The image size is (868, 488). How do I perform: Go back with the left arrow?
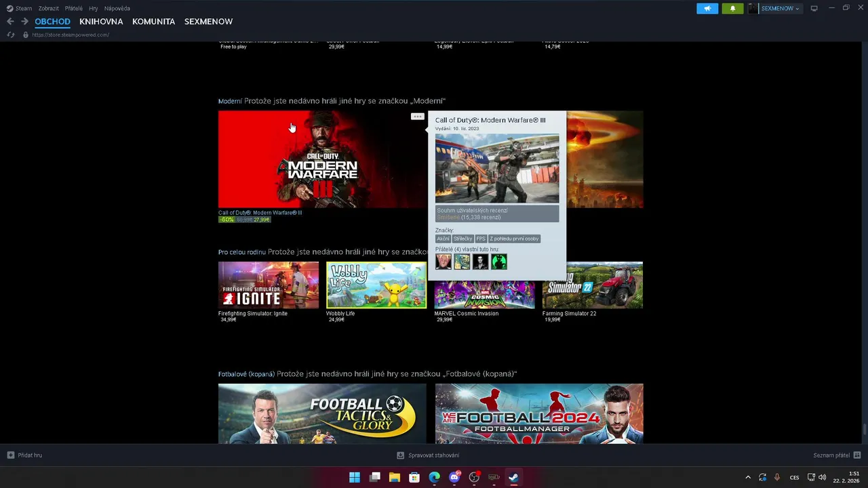(10, 22)
